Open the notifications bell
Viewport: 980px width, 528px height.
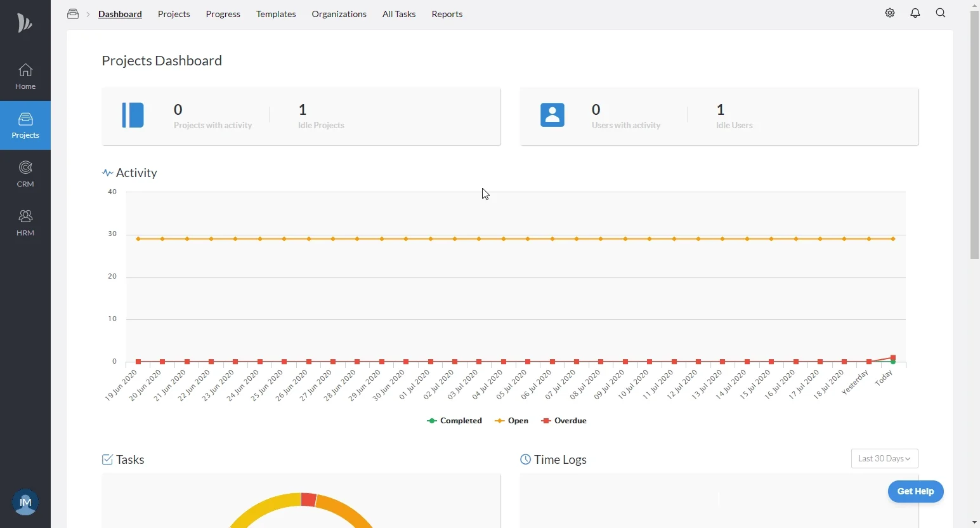click(915, 13)
